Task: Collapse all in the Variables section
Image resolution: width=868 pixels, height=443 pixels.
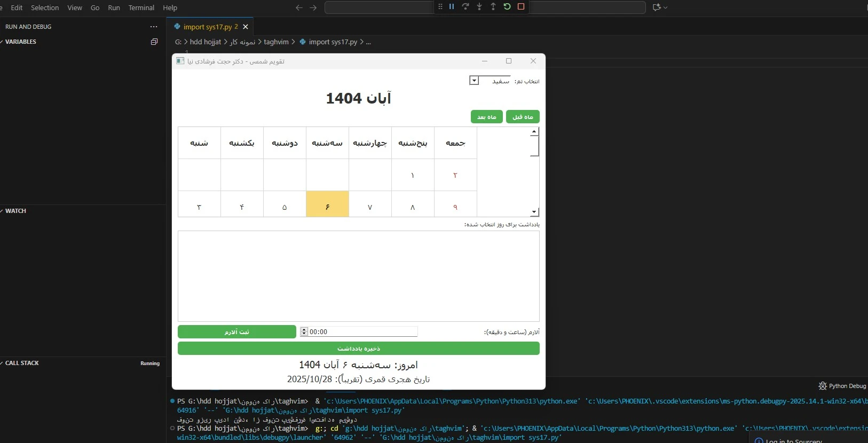Action: pos(154,42)
